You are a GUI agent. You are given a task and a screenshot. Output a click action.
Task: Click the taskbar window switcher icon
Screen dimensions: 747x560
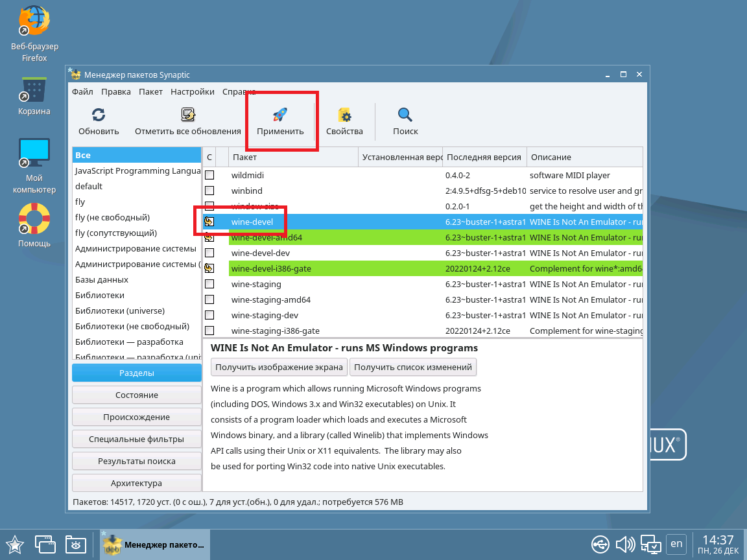pos(45,544)
